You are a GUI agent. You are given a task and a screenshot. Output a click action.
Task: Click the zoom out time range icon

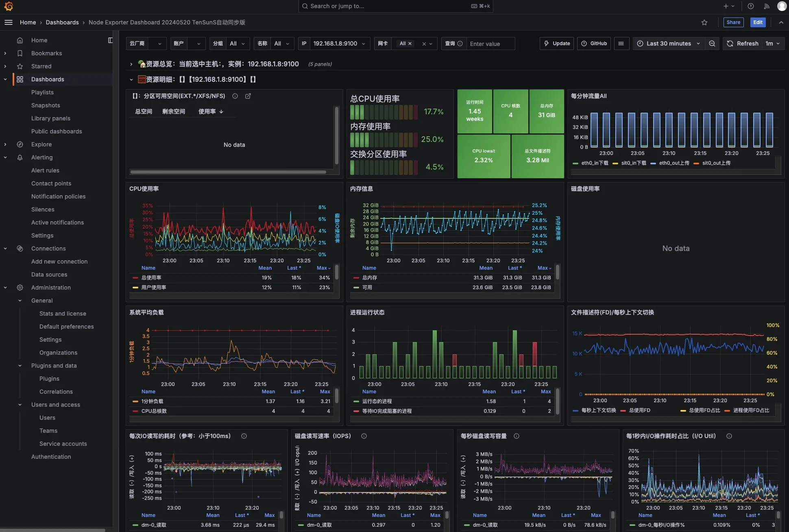click(712, 44)
